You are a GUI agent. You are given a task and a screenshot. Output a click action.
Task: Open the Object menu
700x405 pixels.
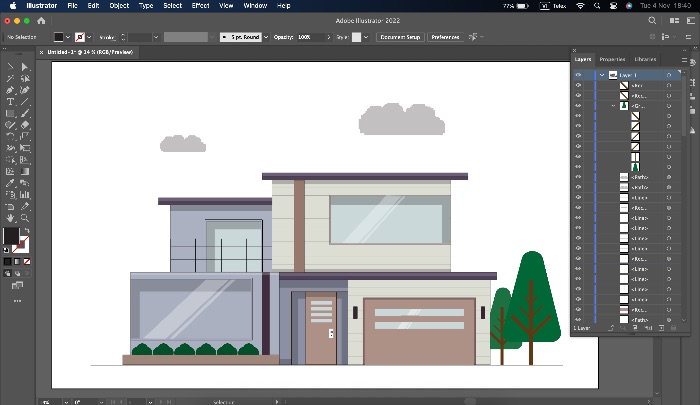click(x=119, y=6)
